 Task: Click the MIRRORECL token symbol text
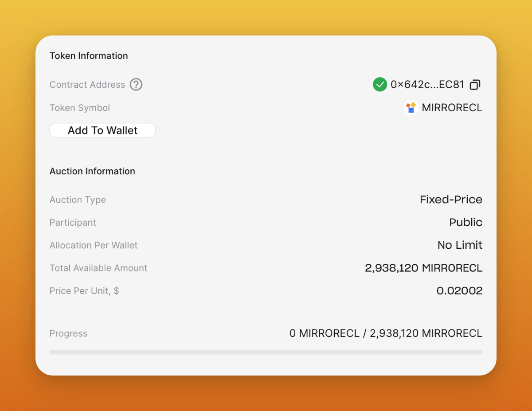point(452,108)
